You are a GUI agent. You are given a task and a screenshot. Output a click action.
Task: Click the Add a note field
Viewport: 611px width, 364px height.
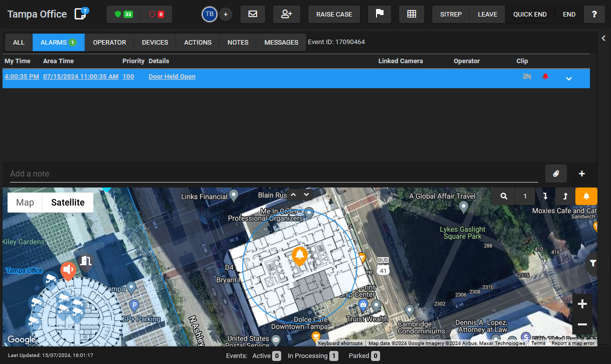click(274, 173)
